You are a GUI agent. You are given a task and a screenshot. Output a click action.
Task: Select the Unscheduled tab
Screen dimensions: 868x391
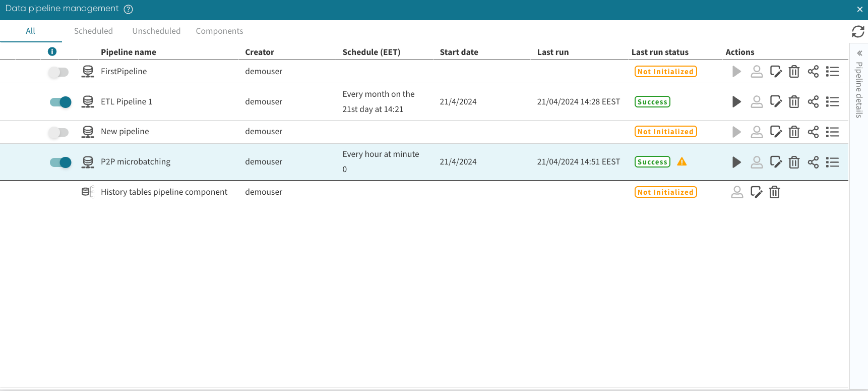click(156, 31)
